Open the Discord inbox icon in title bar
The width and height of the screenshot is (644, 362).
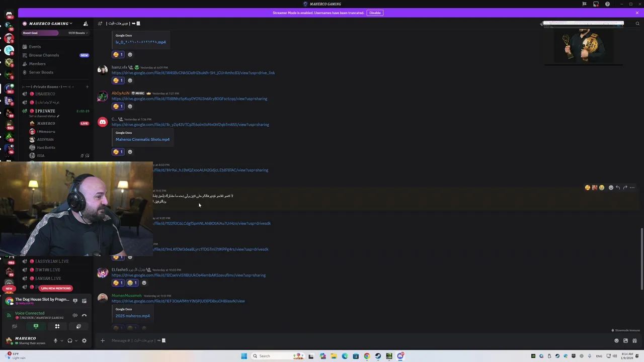pyautogui.click(x=596, y=4)
